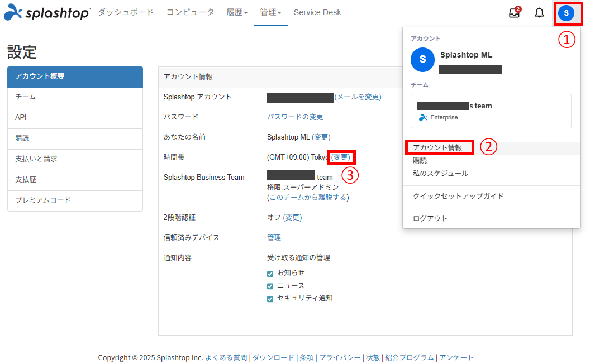Screen dimensions: 590x364
Task: Open Service Desk
Action: click(x=317, y=12)
